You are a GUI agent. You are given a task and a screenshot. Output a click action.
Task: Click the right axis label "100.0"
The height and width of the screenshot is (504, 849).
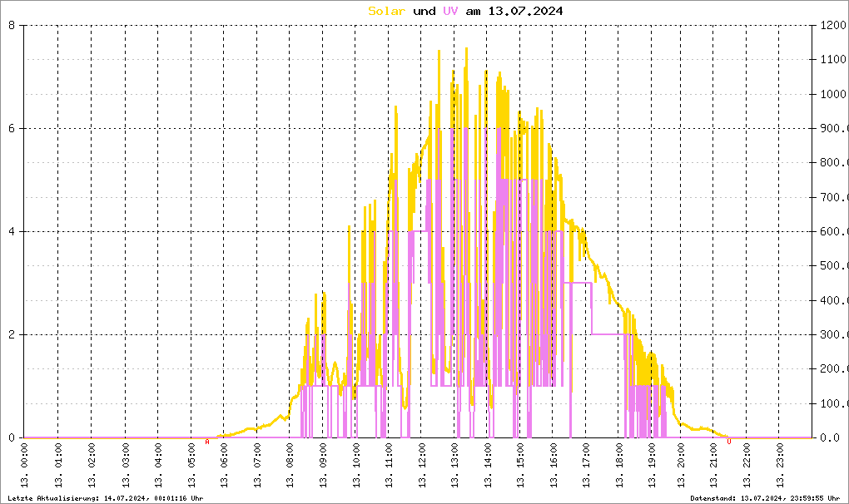click(x=834, y=403)
